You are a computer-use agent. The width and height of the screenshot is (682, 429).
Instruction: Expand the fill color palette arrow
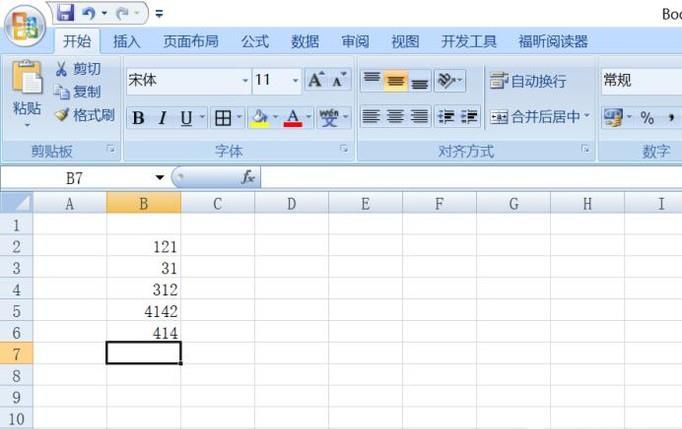coord(275,117)
